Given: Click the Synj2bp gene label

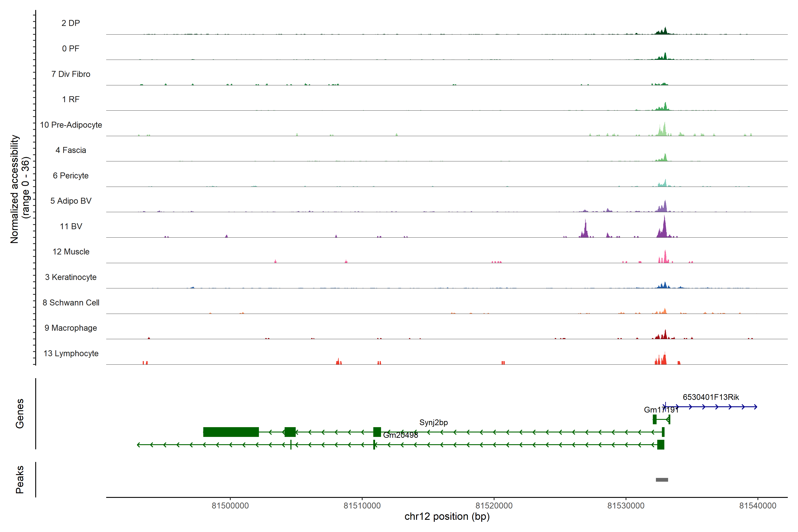Looking at the screenshot, I should click(x=433, y=422).
